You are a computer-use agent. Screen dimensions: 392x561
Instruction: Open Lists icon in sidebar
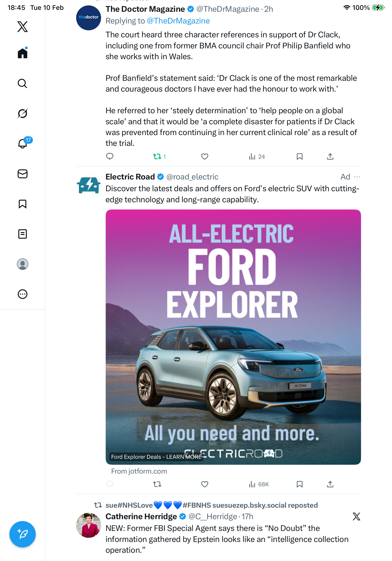coord(23,234)
